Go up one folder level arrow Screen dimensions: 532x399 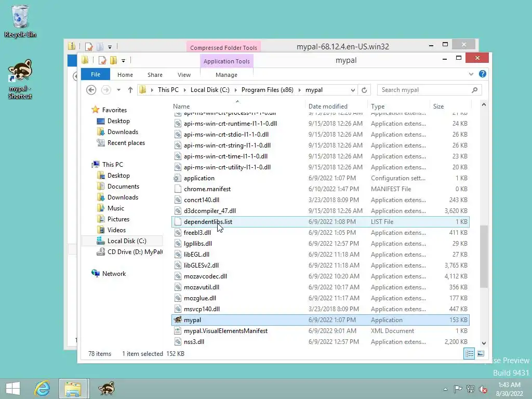[130, 90]
